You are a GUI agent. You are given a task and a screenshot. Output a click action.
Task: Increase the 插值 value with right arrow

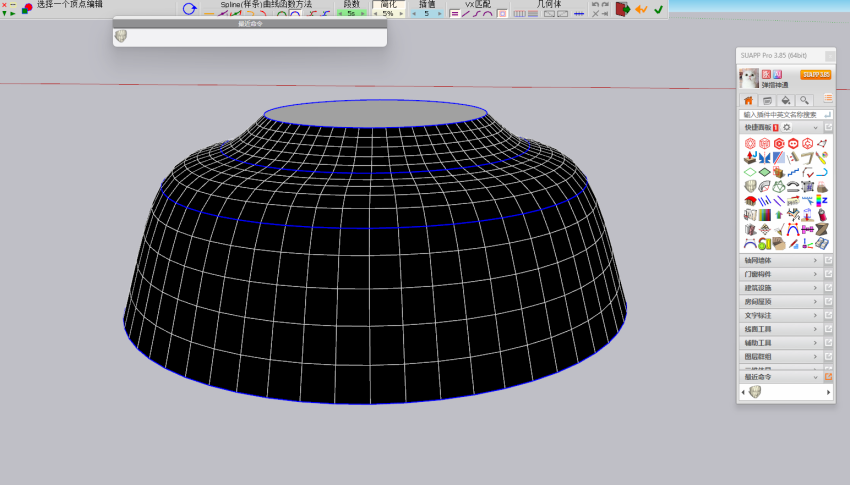pos(439,14)
